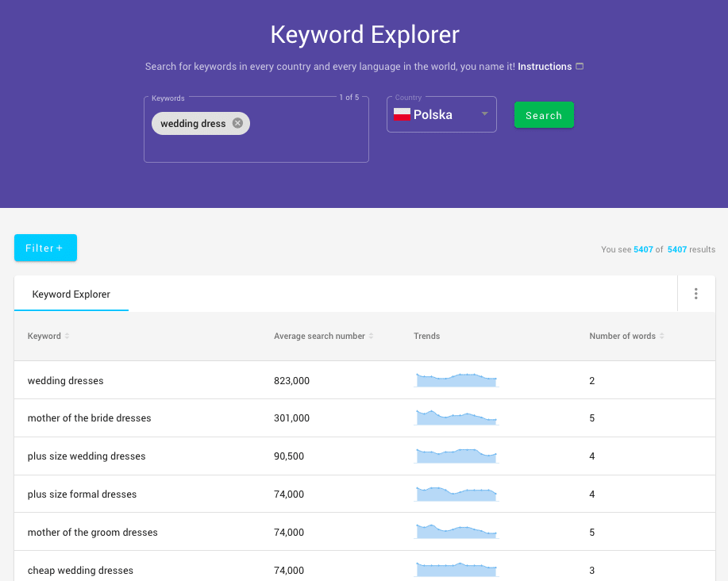The width and height of the screenshot is (728, 581).
Task: Select the Keyword Explorer tab
Action: coord(71,294)
